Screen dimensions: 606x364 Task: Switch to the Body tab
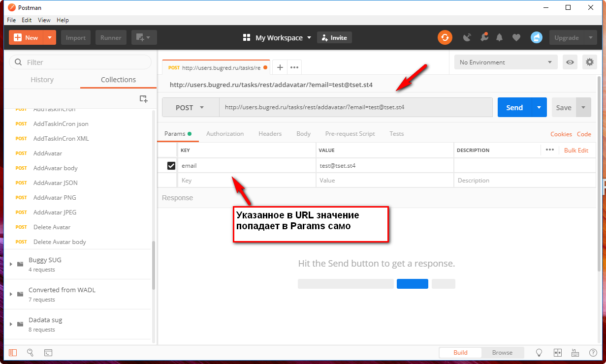pos(303,134)
